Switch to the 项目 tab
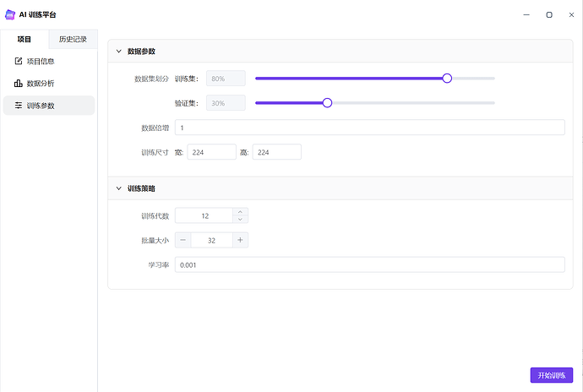This screenshot has height=392, width=583. click(25, 39)
